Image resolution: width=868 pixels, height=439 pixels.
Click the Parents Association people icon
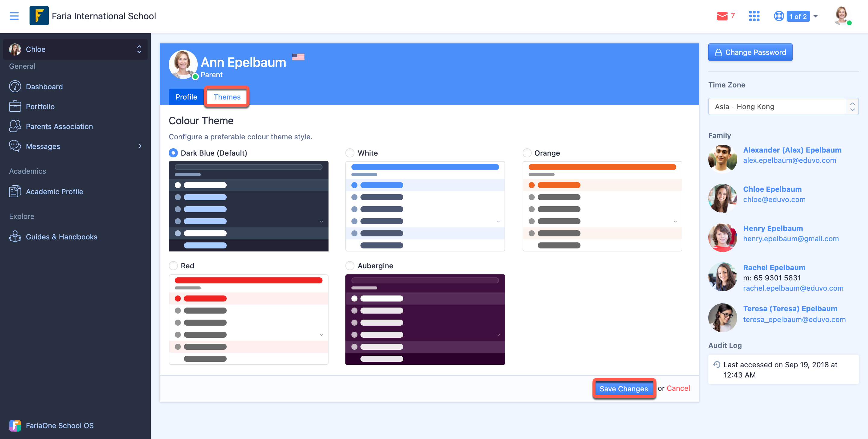15,126
